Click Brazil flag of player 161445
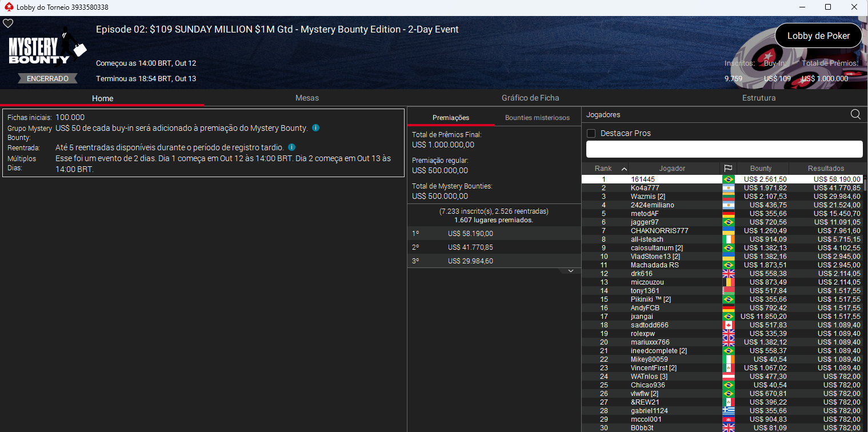The height and width of the screenshot is (432, 868). [728, 179]
